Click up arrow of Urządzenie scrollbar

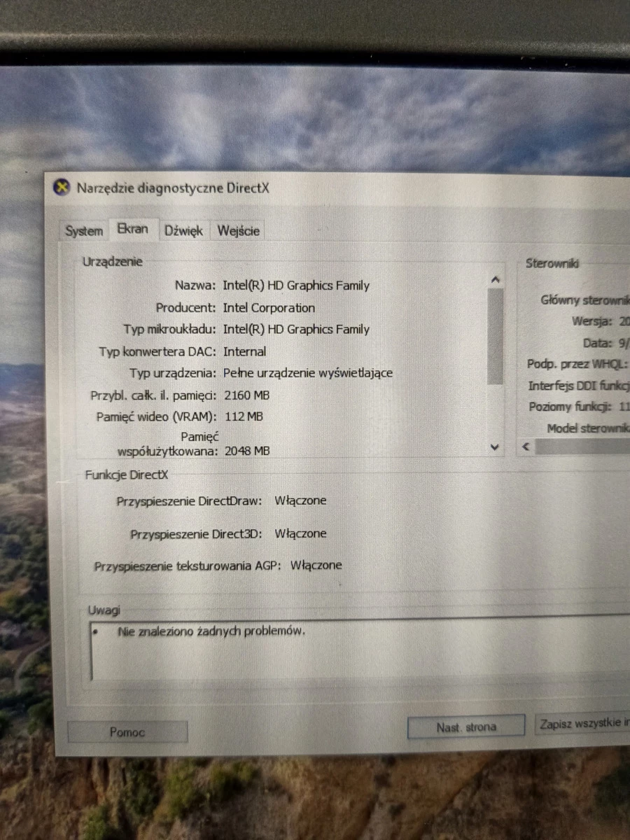[496, 279]
